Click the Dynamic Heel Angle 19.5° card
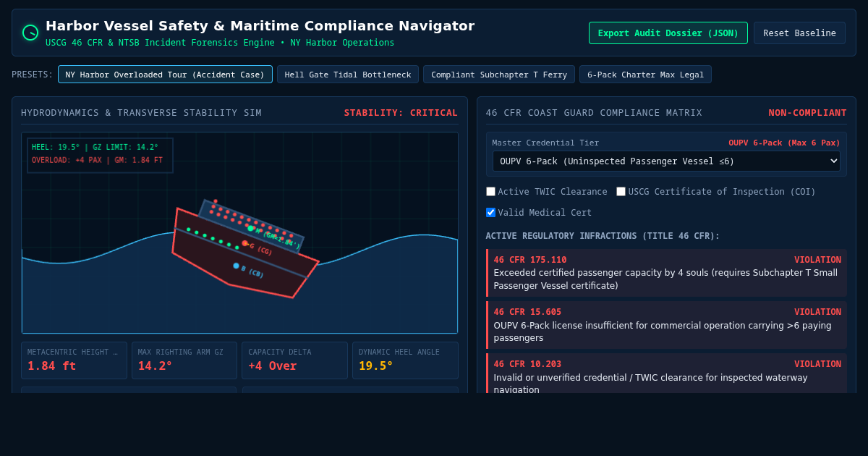 tap(405, 360)
